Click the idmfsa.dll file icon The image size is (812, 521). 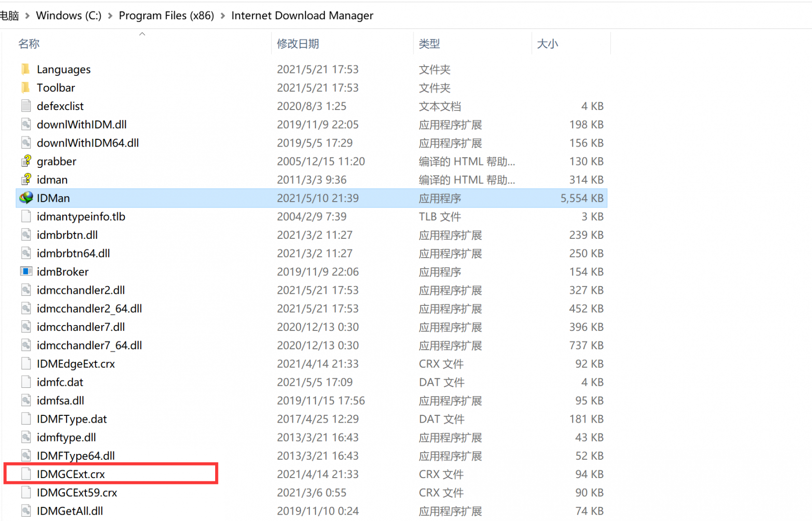pos(26,400)
